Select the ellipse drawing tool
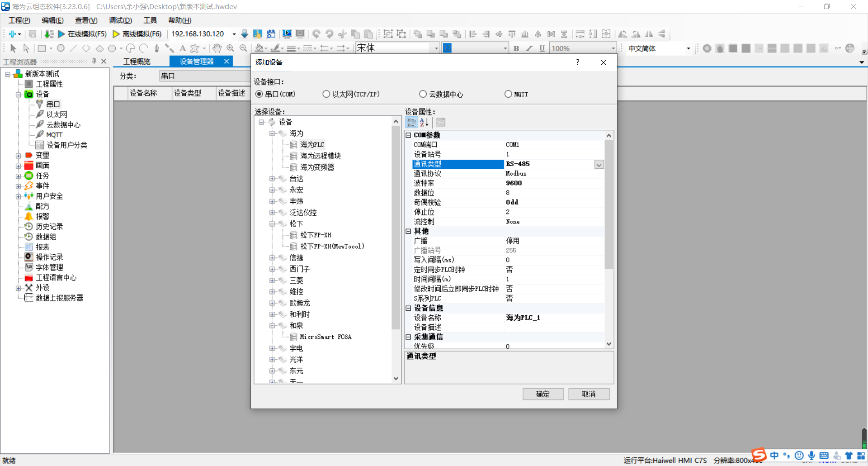This screenshot has width=868, height=466. tap(61, 48)
